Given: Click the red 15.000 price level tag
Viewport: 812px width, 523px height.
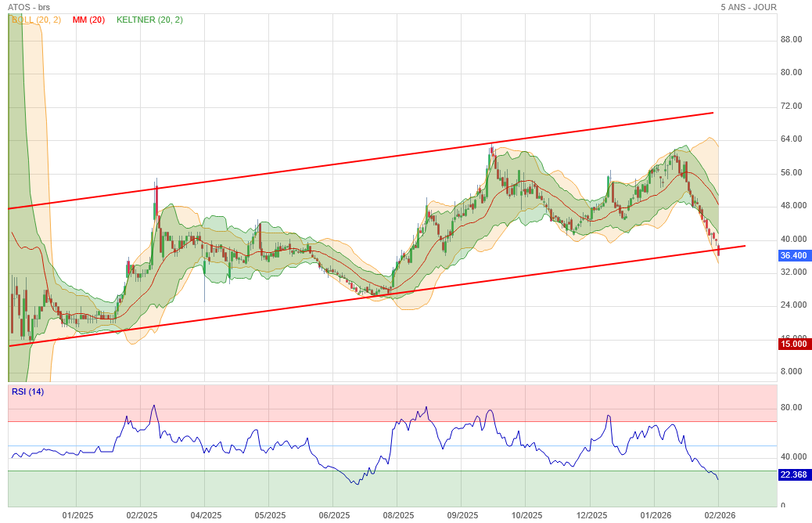Looking at the screenshot, I should point(794,344).
